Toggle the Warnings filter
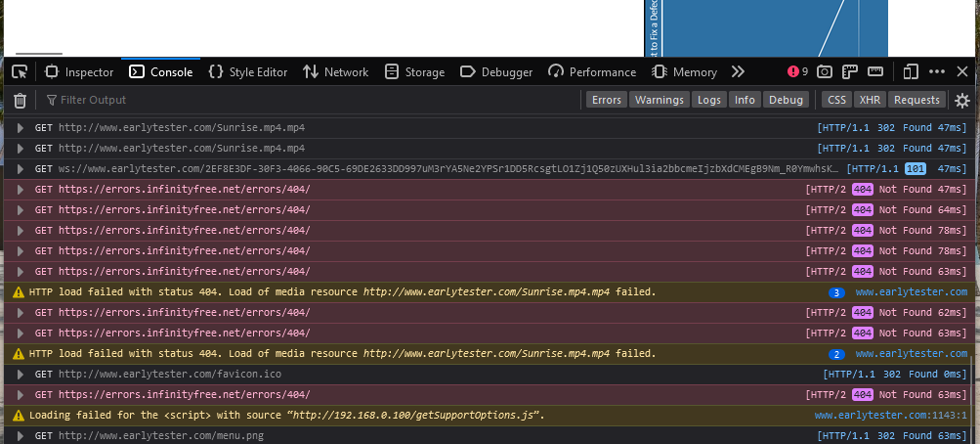Image resolution: width=980 pixels, height=444 pixels. (x=659, y=100)
